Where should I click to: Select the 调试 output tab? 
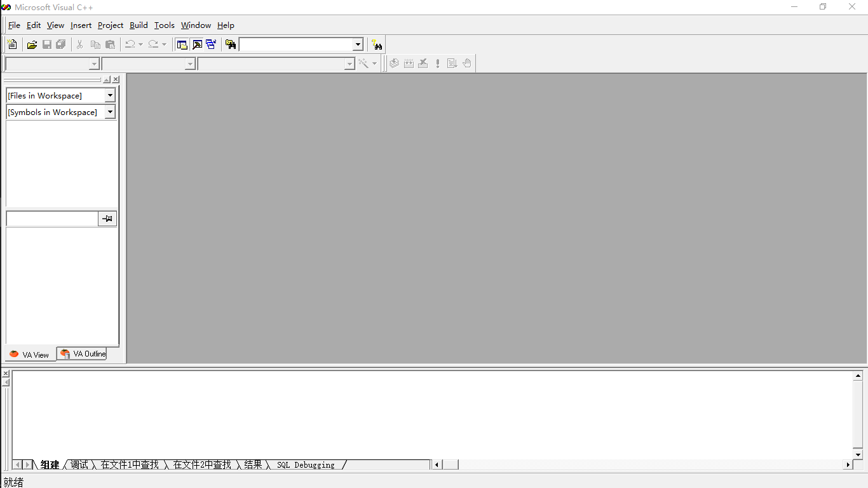pos(79,465)
